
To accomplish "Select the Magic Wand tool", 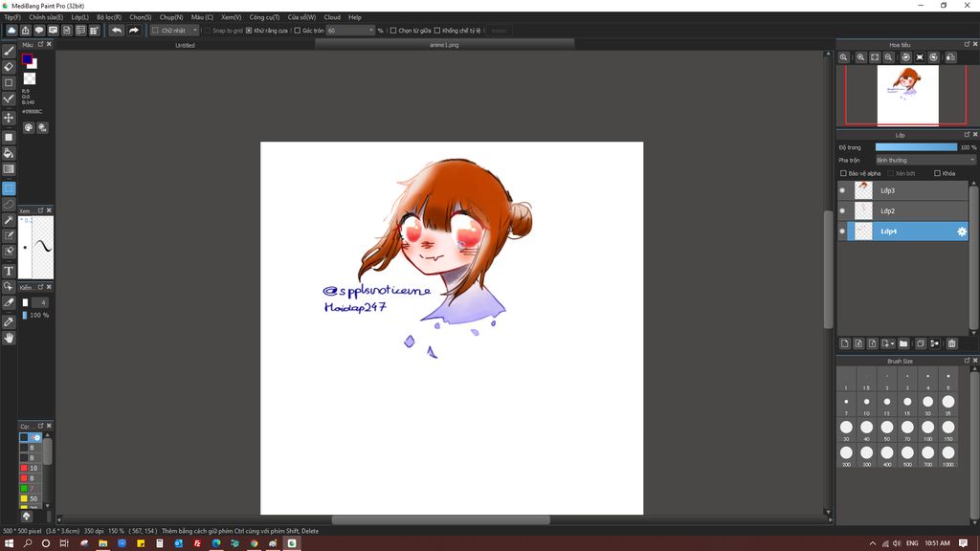I will [9, 220].
